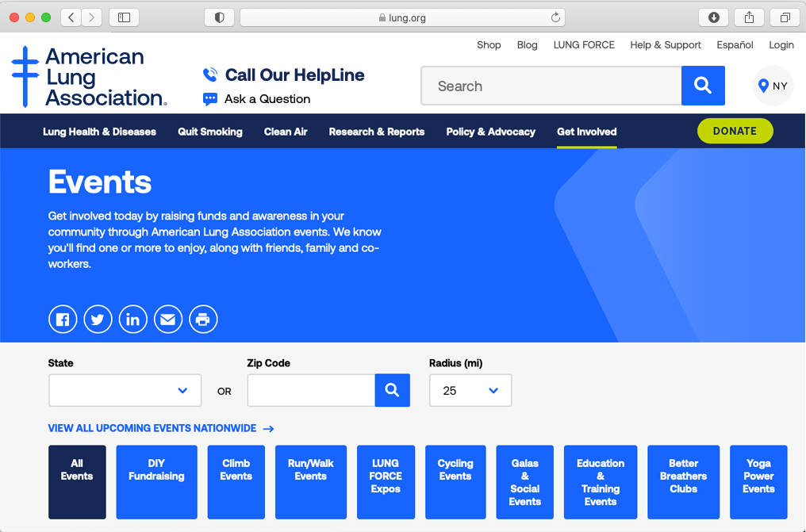Share the page by email icon
Screen dimensions: 806x532
(168, 320)
